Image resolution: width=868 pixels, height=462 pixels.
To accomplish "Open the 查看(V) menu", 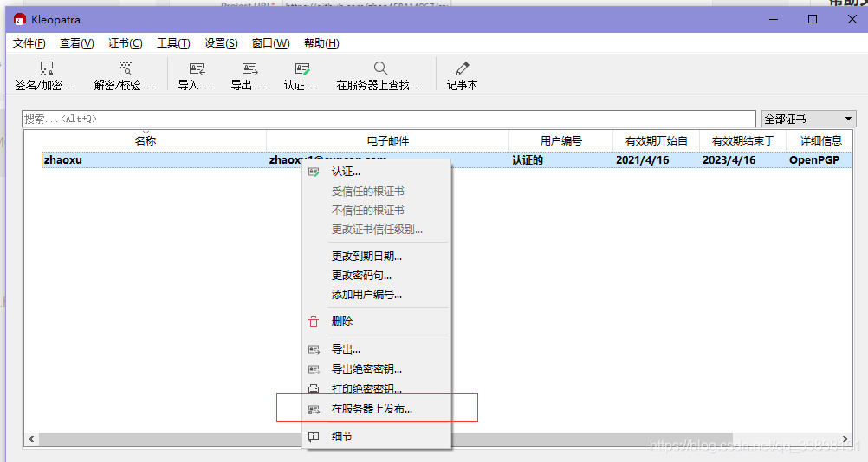I will (76, 43).
